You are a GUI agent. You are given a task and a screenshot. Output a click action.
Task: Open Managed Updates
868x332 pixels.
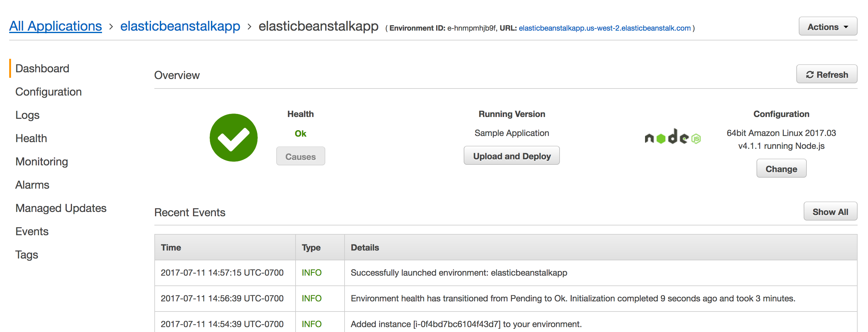(x=61, y=208)
